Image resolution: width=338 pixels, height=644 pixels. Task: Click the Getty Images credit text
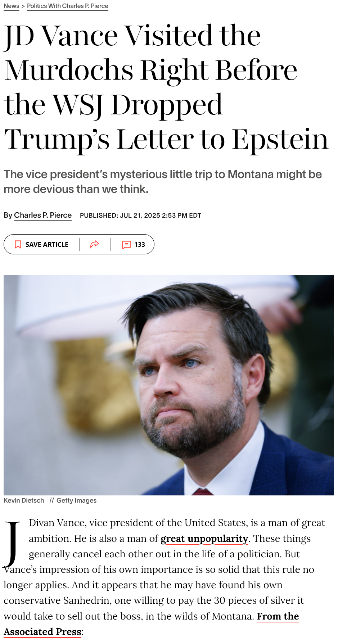(76, 500)
